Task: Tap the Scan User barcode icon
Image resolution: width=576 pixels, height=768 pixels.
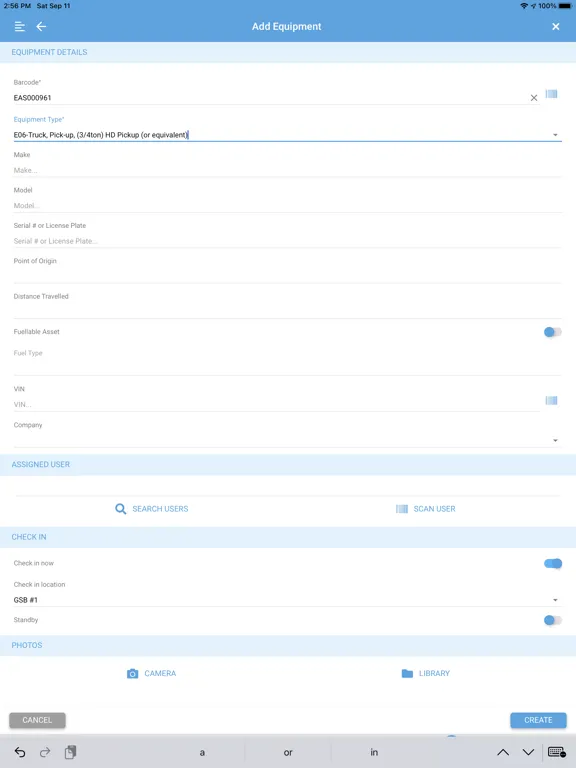Action: 402,509
